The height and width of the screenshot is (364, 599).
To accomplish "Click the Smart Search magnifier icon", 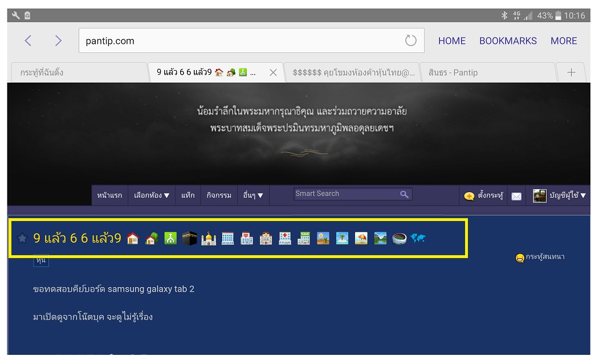I will coord(404,194).
